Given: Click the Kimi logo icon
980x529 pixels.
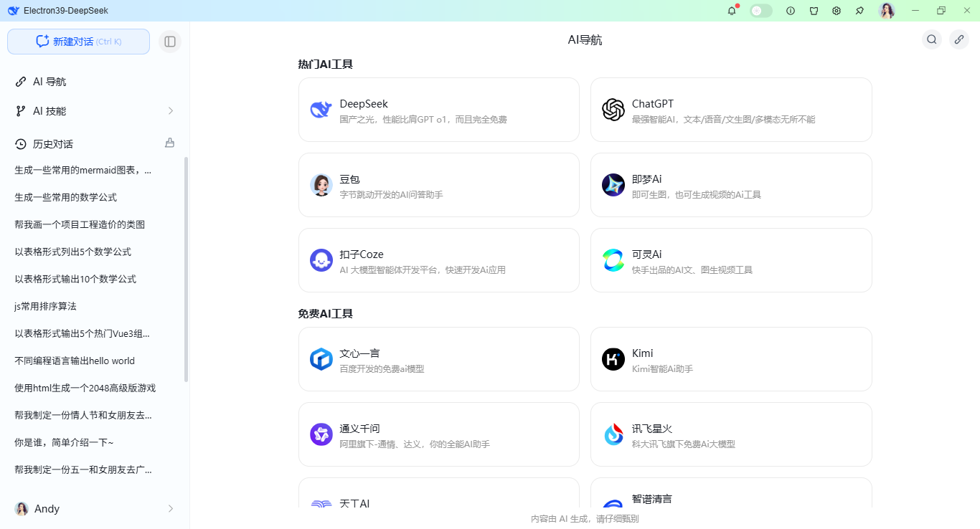Looking at the screenshot, I should [x=613, y=359].
